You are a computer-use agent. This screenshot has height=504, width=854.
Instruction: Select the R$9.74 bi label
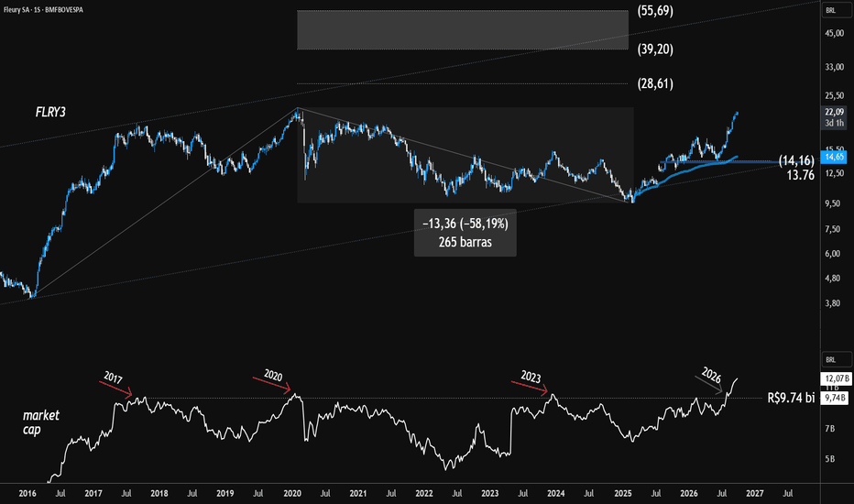(x=791, y=398)
